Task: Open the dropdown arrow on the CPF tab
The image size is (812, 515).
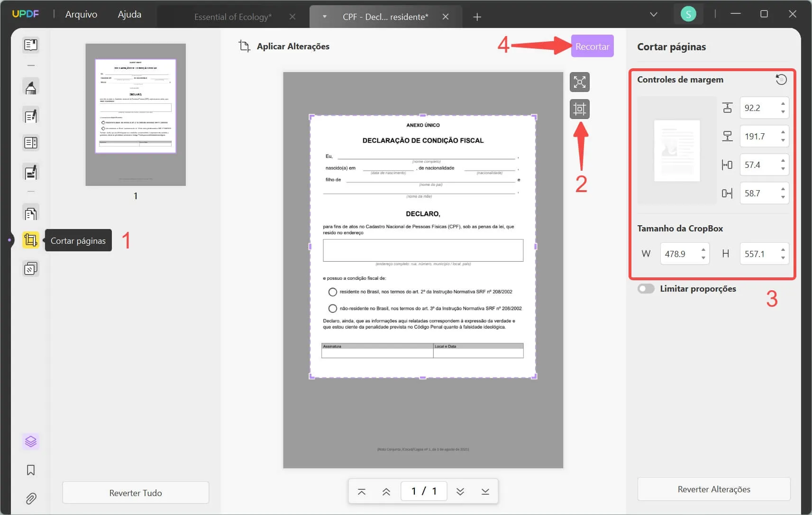Action: point(324,17)
